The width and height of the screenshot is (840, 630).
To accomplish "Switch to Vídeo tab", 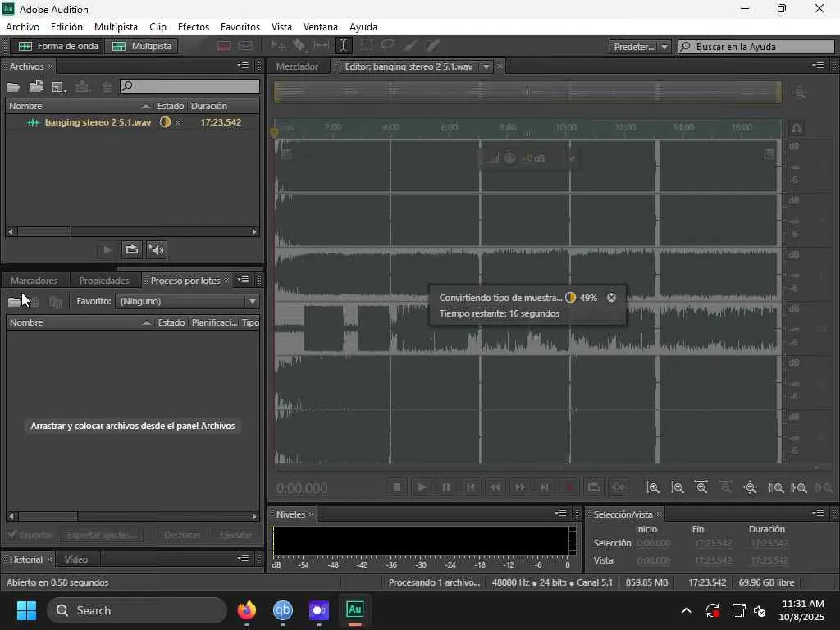I will [x=76, y=559].
